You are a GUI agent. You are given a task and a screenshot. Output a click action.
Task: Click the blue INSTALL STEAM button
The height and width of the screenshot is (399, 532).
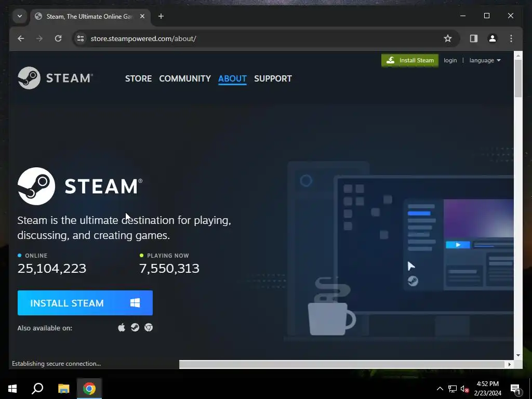click(85, 303)
